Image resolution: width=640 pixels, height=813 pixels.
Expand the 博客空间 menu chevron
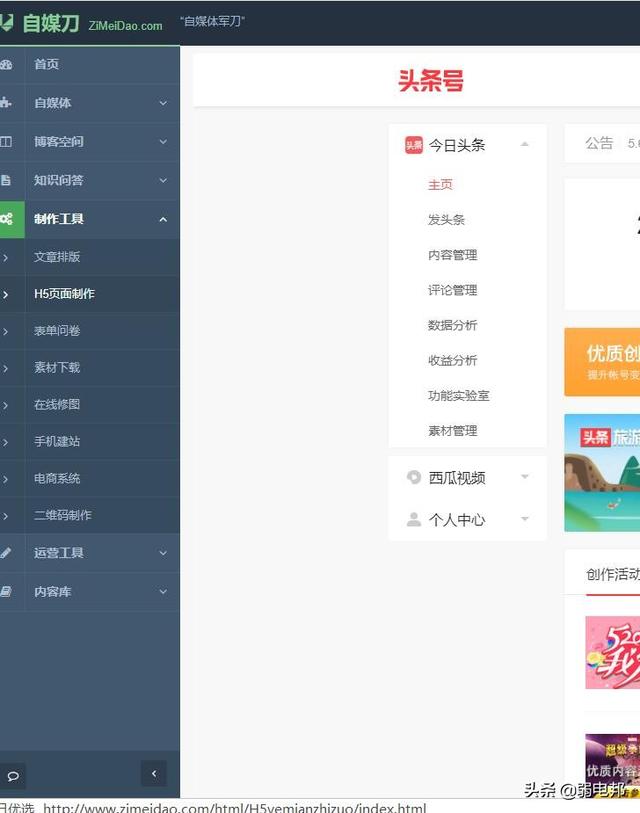[163, 142]
